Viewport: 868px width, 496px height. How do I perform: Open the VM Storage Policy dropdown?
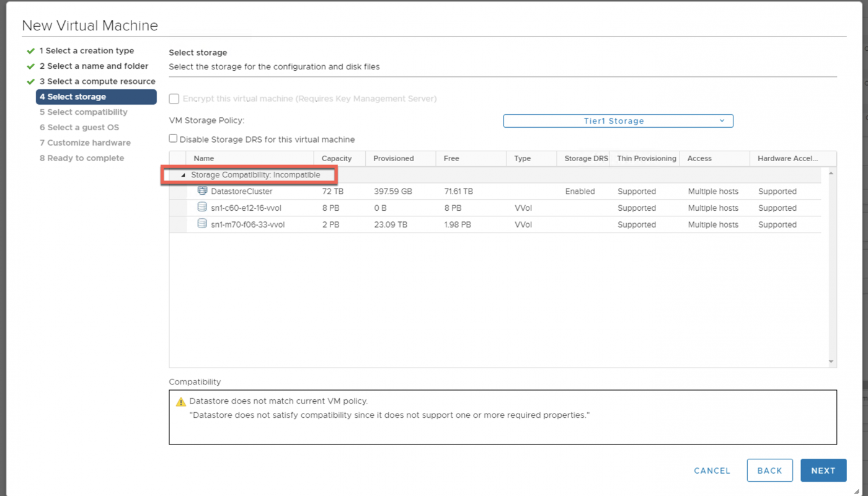(x=618, y=121)
